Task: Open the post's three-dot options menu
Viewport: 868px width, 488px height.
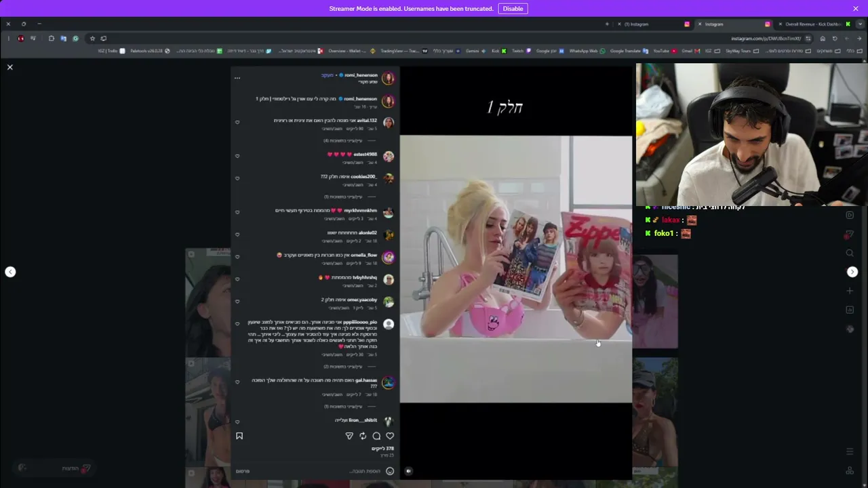Action: pos(237,78)
